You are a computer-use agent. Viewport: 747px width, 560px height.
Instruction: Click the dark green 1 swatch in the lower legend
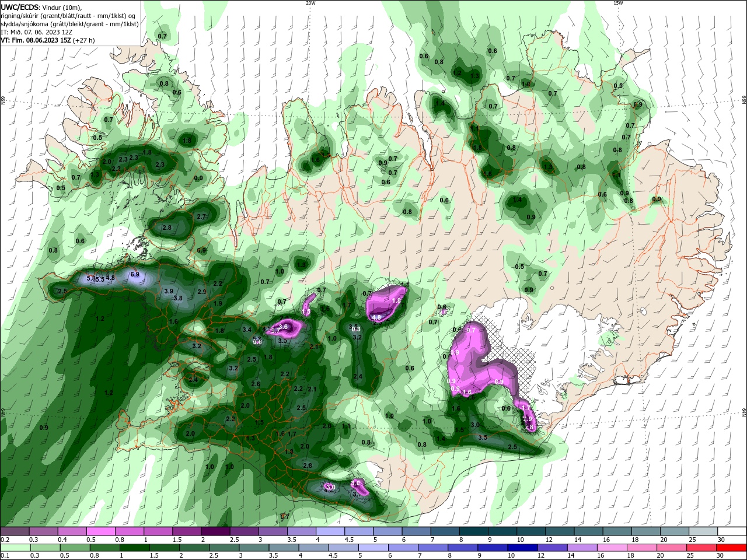pos(134,548)
